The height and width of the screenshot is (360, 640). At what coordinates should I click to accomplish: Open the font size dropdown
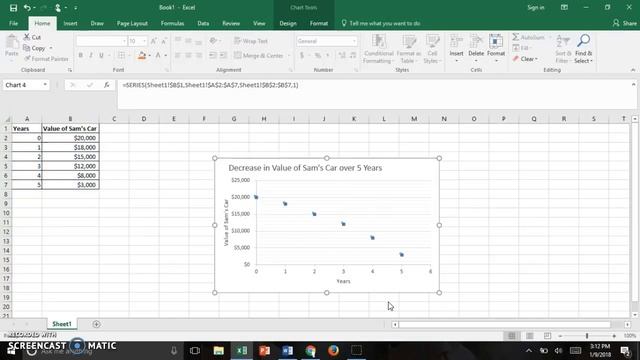click(x=144, y=41)
